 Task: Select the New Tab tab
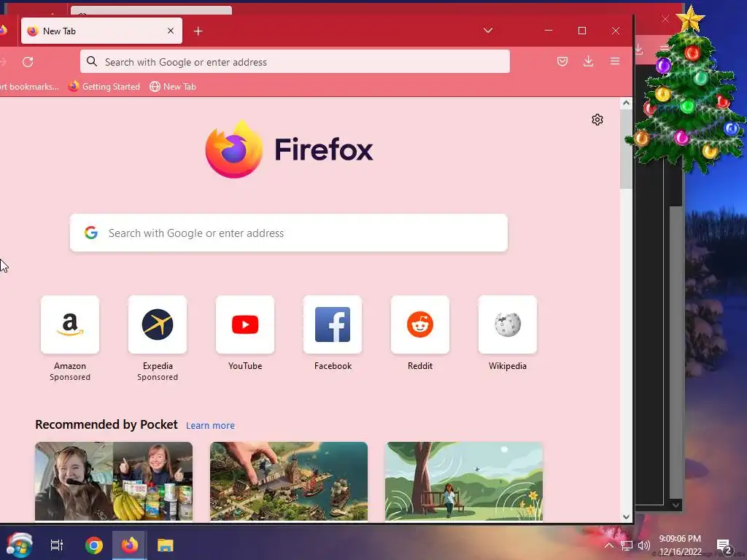[x=101, y=31]
